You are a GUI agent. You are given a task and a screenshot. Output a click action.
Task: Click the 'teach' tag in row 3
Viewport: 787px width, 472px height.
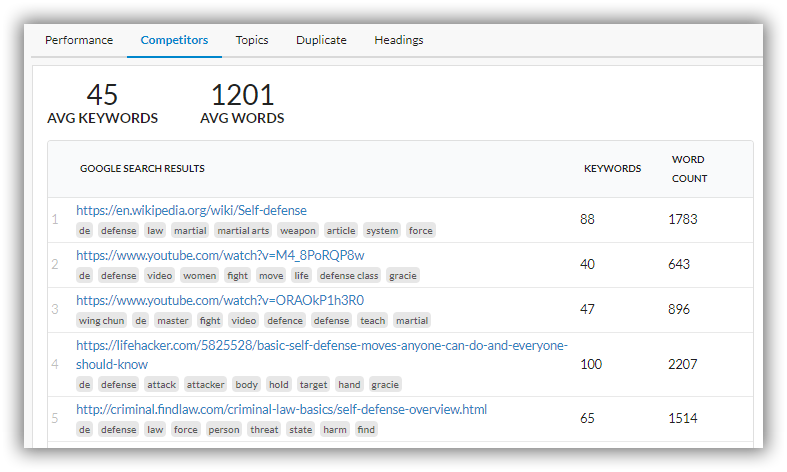(x=372, y=320)
